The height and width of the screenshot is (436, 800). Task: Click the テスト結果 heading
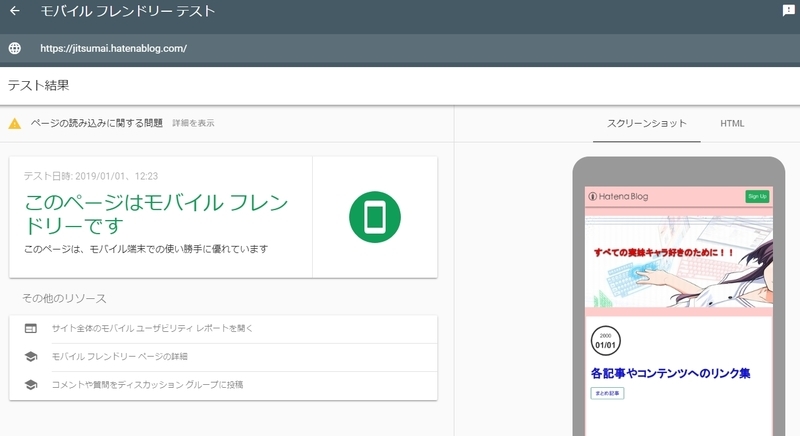(38, 85)
